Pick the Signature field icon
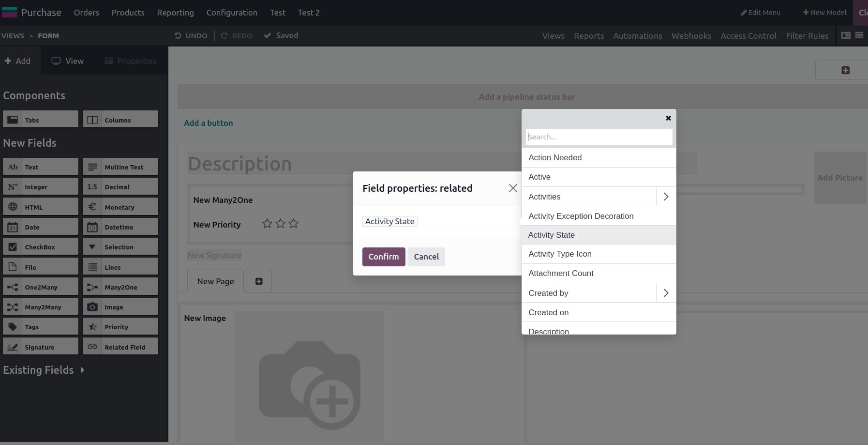The height and width of the screenshot is (445, 868). click(x=13, y=347)
